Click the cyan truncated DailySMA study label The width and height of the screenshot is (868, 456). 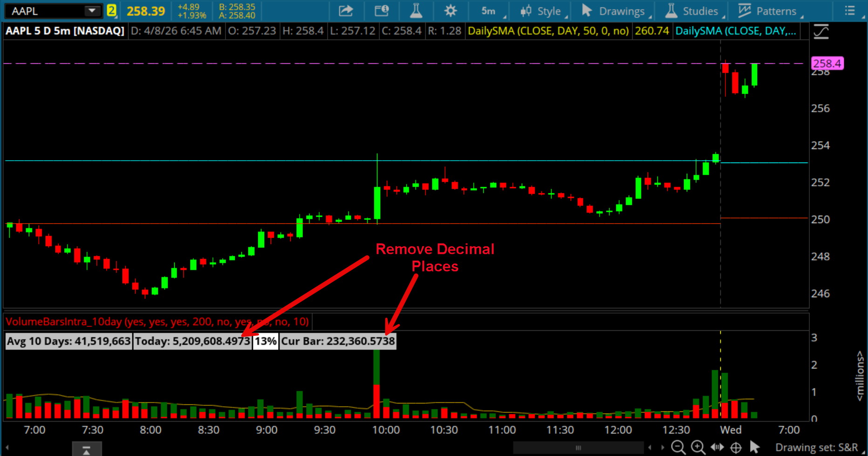click(736, 31)
